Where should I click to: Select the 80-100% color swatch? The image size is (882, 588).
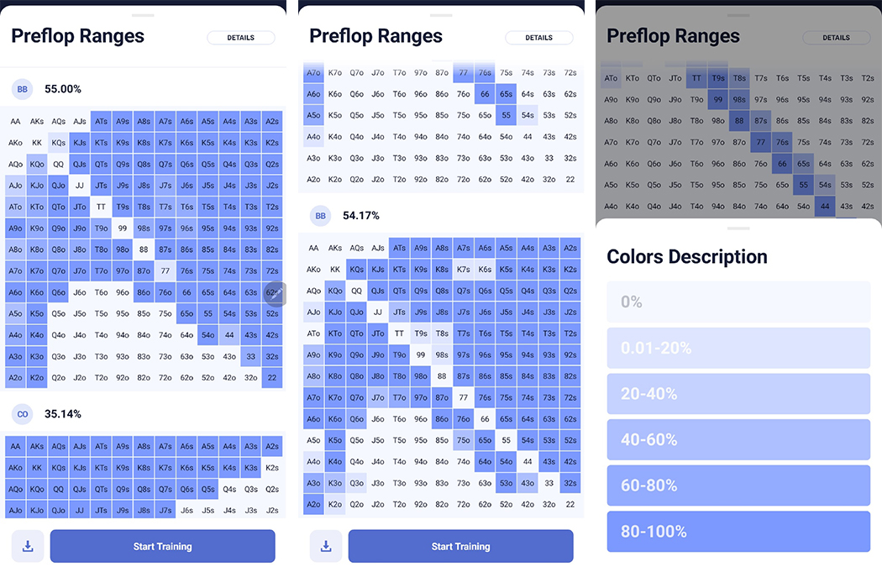(738, 531)
